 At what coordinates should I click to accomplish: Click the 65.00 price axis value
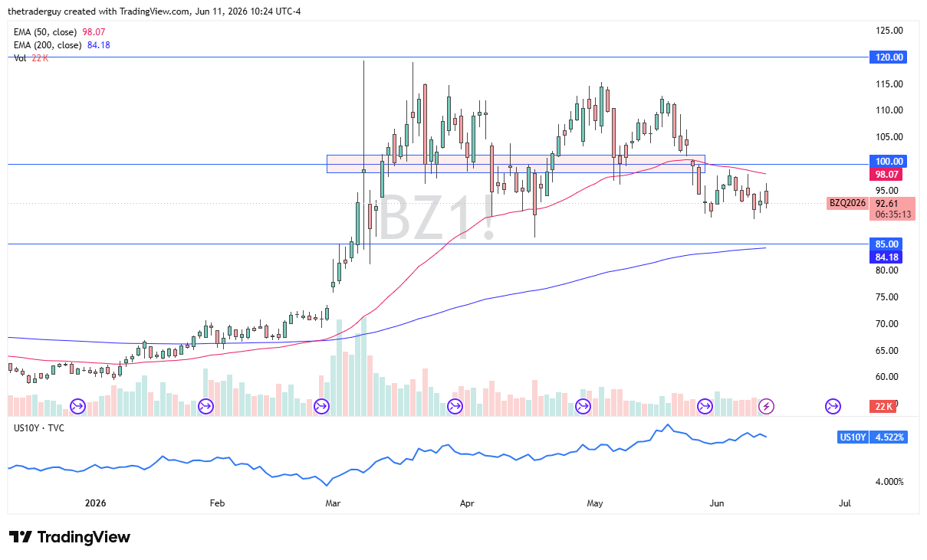[889, 351]
